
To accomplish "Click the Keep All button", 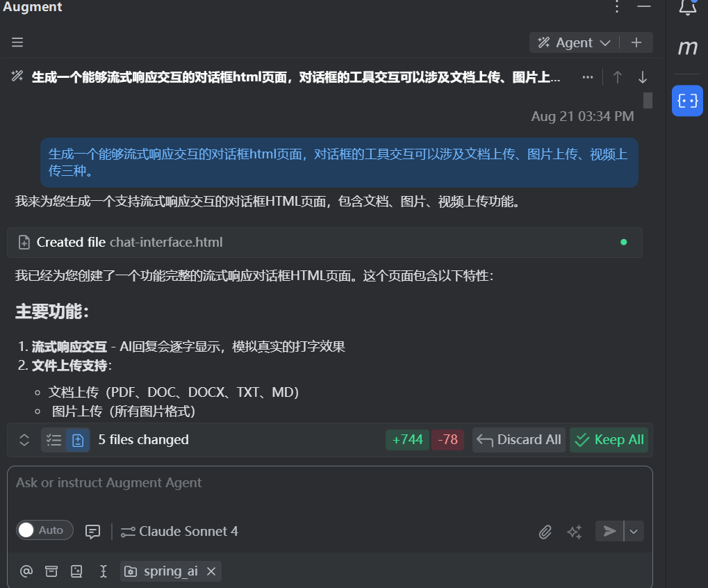I will [609, 439].
